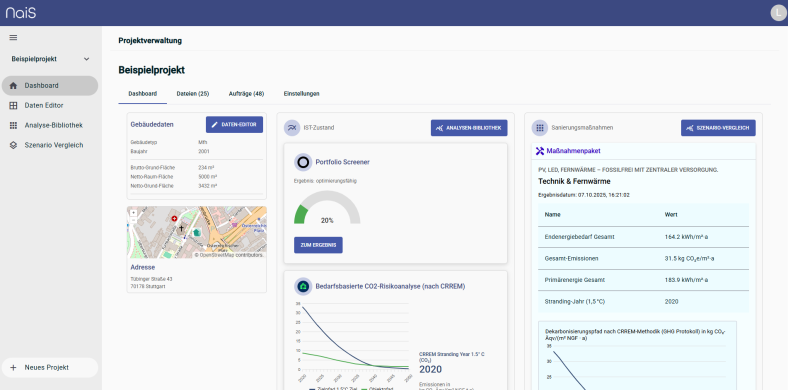Click the Projektverwaltung breadcrumb heading
The image size is (788, 390).
[150, 41]
